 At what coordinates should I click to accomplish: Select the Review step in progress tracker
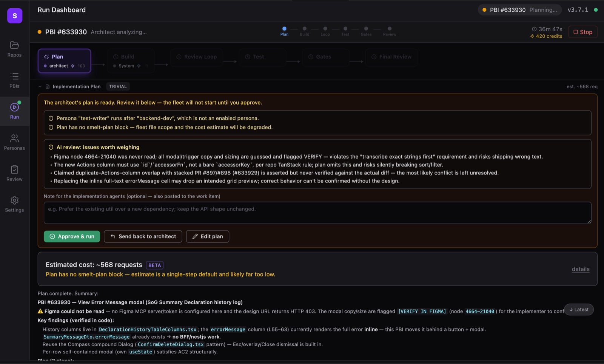point(390,31)
